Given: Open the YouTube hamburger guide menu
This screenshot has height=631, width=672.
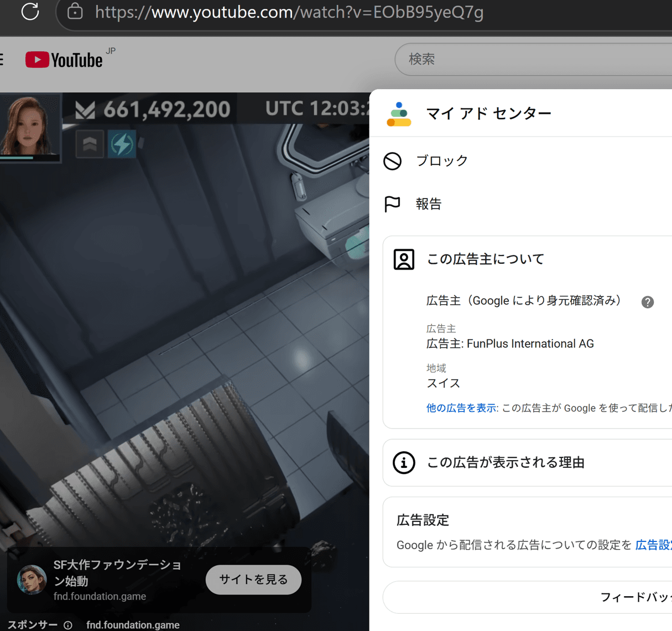Looking at the screenshot, I should coord(2,59).
